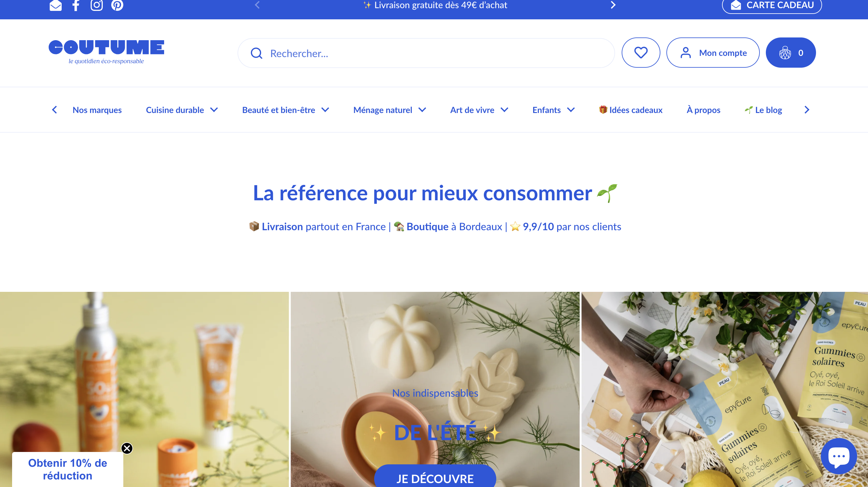Expand the Ménage naturel dropdown
868x487 pixels.
(x=390, y=110)
